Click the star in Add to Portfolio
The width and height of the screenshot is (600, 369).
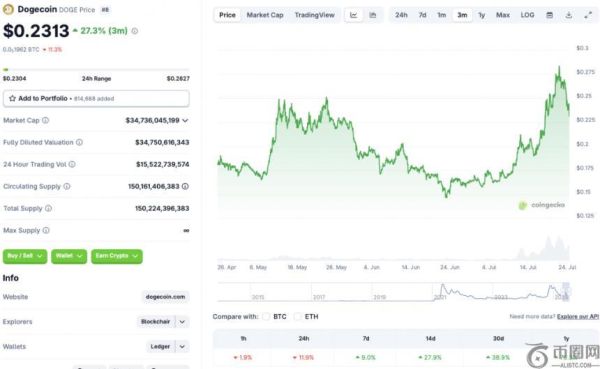(x=12, y=98)
